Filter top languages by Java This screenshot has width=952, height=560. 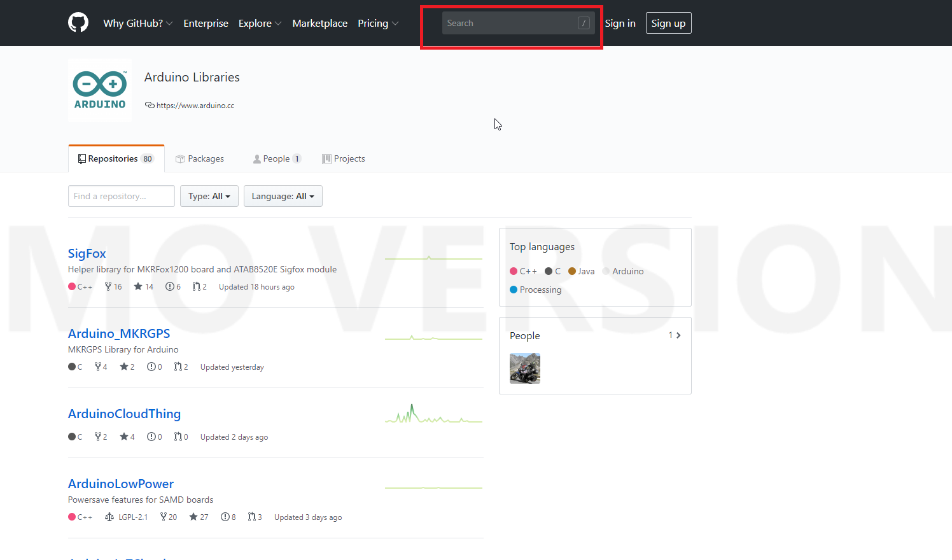click(x=582, y=271)
